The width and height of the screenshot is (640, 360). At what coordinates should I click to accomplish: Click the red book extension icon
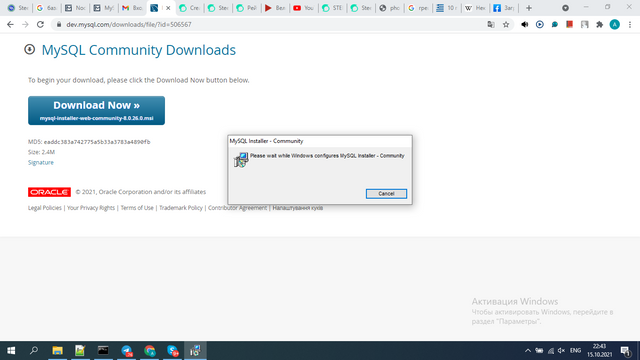(x=569, y=24)
